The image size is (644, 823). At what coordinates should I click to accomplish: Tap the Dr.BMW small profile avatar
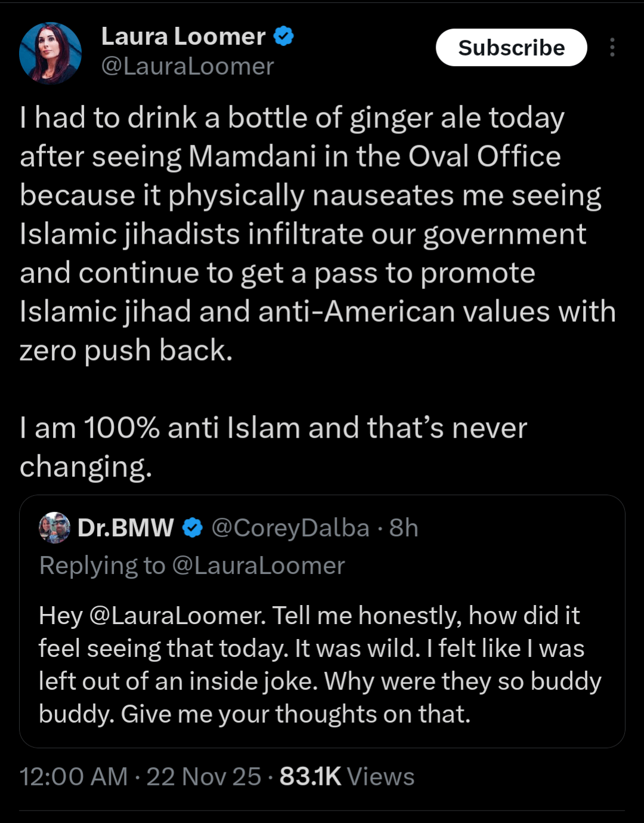tap(54, 527)
